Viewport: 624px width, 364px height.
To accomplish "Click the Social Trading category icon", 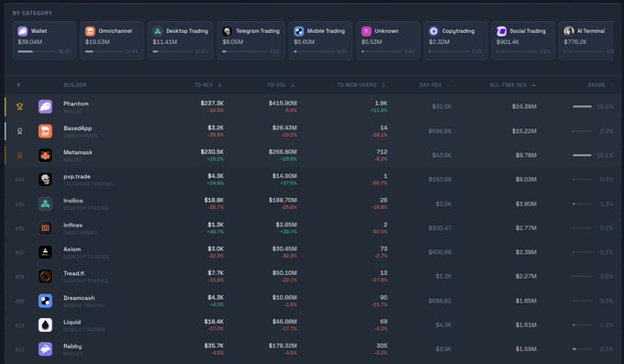I will pos(501,31).
